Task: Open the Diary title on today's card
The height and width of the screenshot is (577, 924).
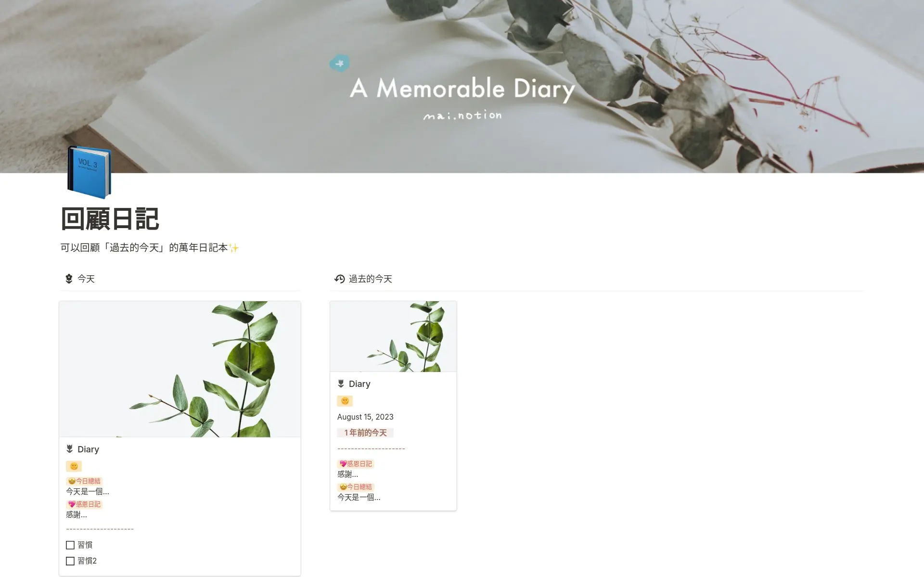Action: [88, 449]
